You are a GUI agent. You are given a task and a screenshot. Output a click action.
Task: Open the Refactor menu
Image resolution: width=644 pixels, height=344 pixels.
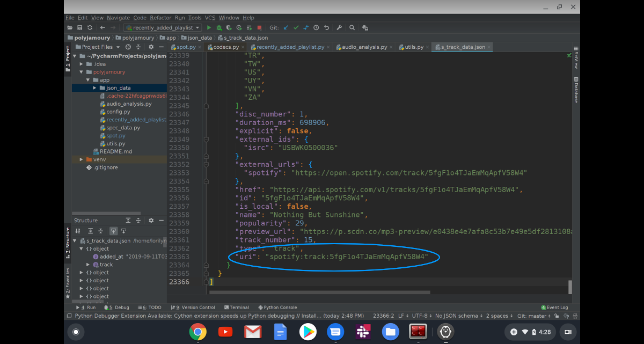click(x=161, y=18)
